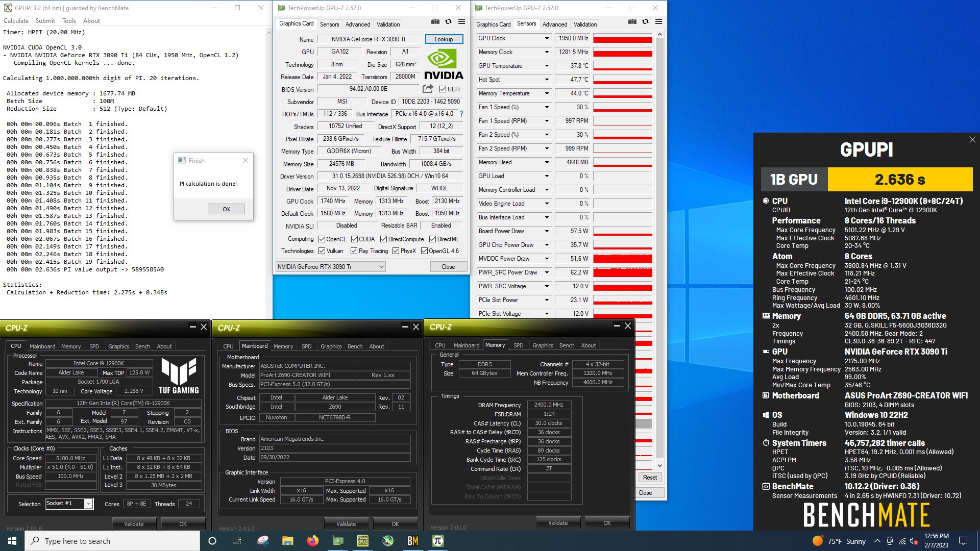
Task: Open the GPU selection dropdown showing RTX 3090 Ti
Action: [330, 267]
